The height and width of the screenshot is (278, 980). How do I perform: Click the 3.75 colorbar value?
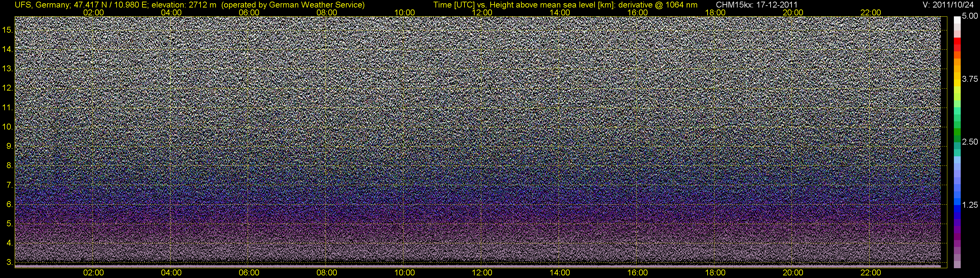pyautogui.click(x=970, y=79)
